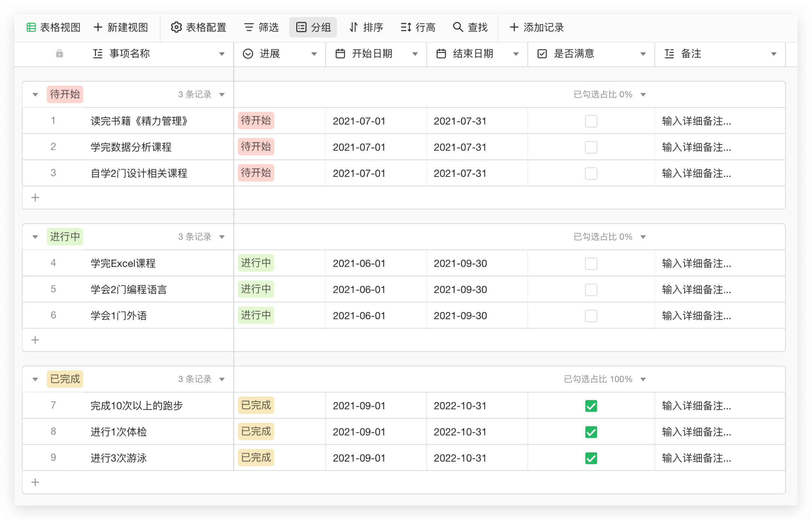The width and height of the screenshot is (812, 520).
Task: Click the 待开始 tag in row 2
Action: [256, 147]
